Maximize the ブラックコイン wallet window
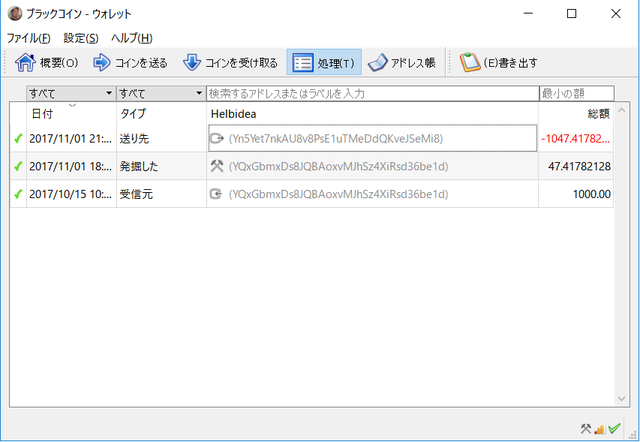This screenshot has height=442, width=640. click(572, 13)
